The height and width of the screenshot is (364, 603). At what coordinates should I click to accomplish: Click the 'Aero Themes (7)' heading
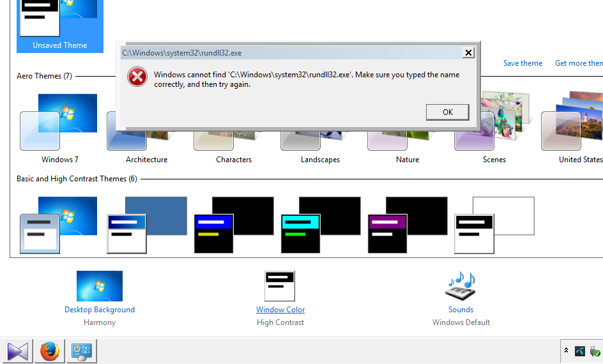pyautogui.click(x=44, y=76)
